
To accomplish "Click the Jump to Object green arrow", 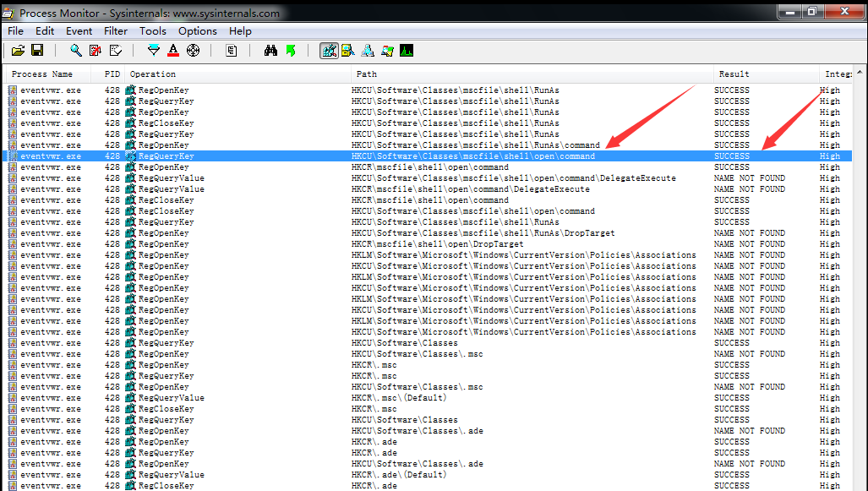I will (x=291, y=51).
